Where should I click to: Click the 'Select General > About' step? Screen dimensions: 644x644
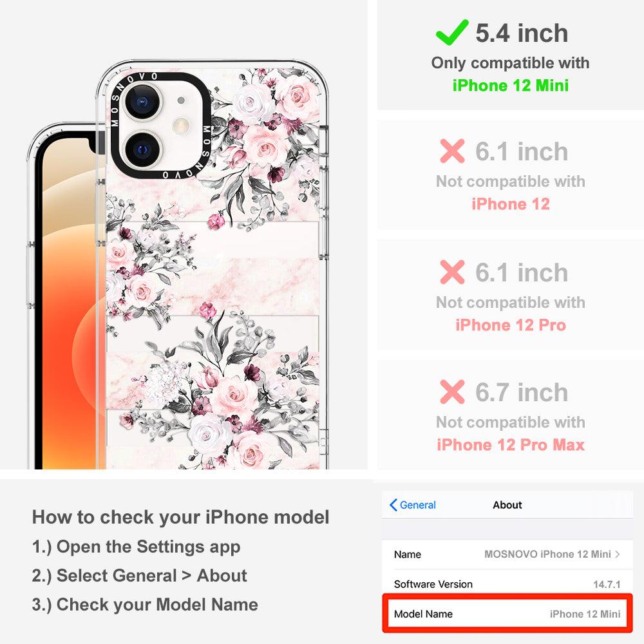click(140, 575)
